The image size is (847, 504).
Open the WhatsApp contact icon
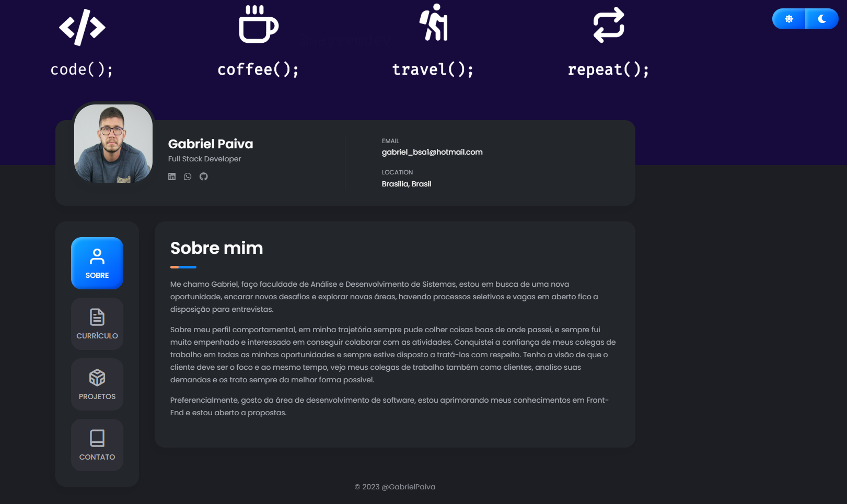point(188,177)
